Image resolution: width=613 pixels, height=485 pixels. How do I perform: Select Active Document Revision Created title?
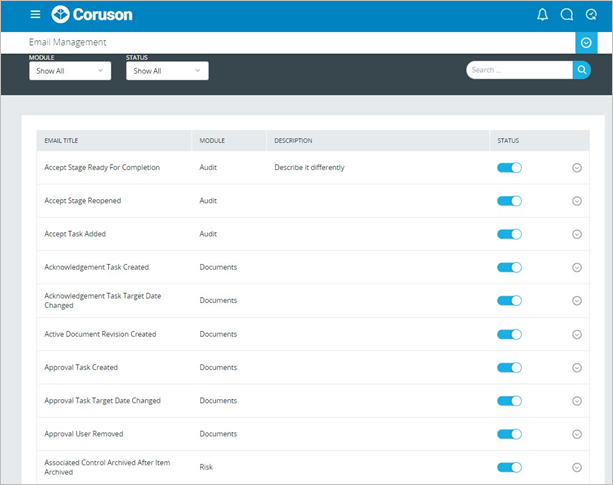[100, 334]
